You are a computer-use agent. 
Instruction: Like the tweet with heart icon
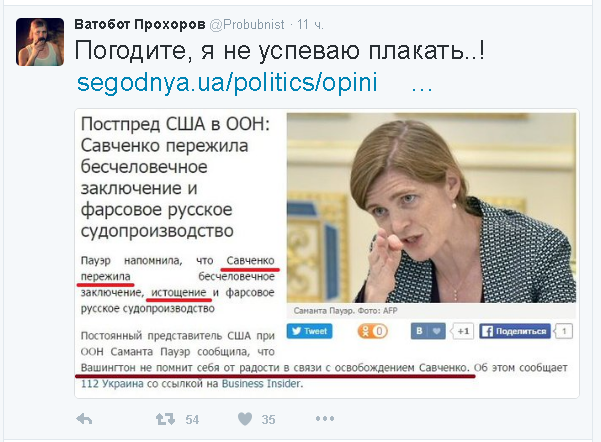click(x=245, y=419)
